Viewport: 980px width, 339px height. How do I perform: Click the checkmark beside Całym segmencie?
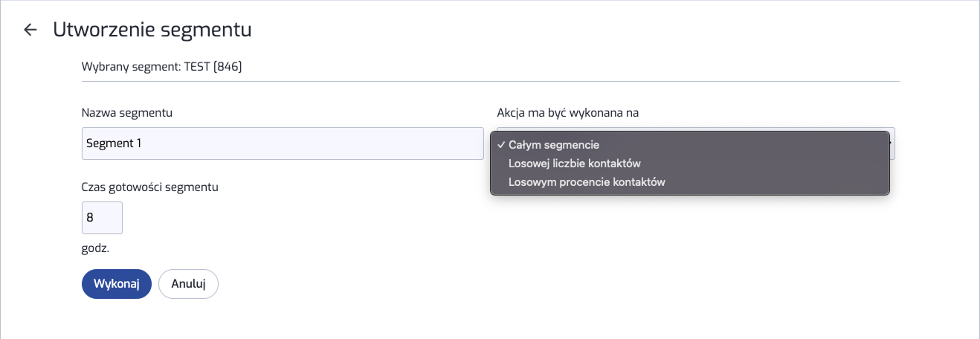tap(501, 145)
